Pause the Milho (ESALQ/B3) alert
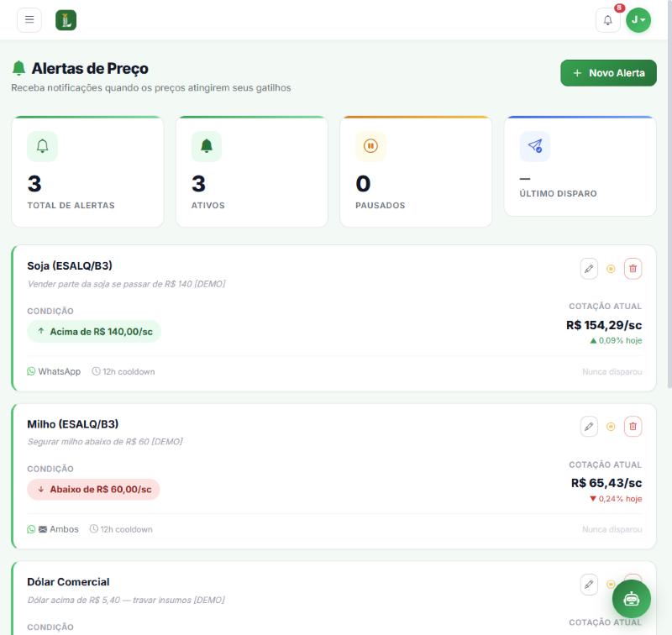 pos(611,427)
